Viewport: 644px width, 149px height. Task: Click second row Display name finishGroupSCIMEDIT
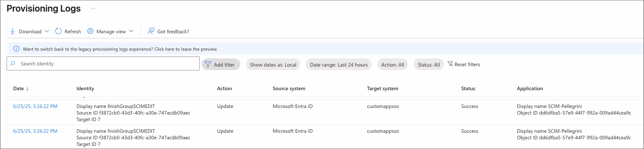tap(116, 131)
